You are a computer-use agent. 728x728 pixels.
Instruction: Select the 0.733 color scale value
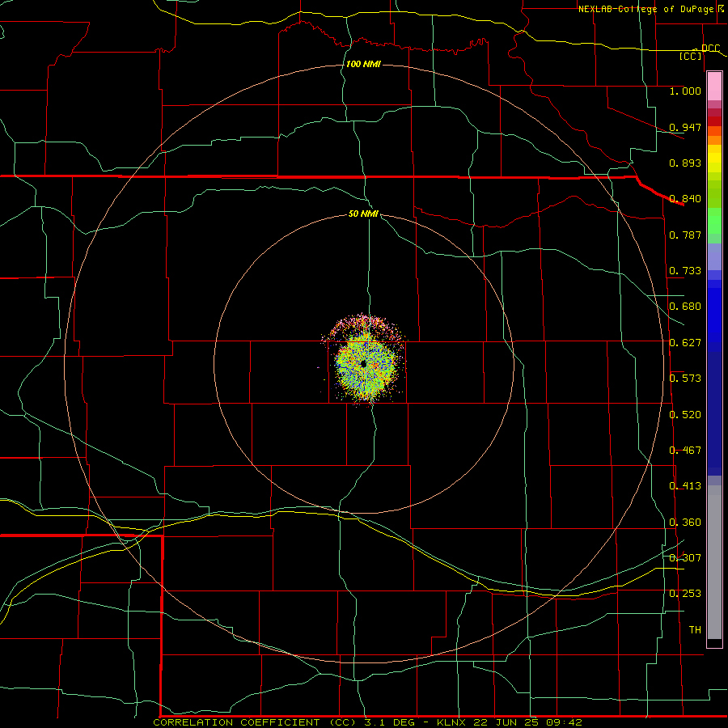point(685,271)
